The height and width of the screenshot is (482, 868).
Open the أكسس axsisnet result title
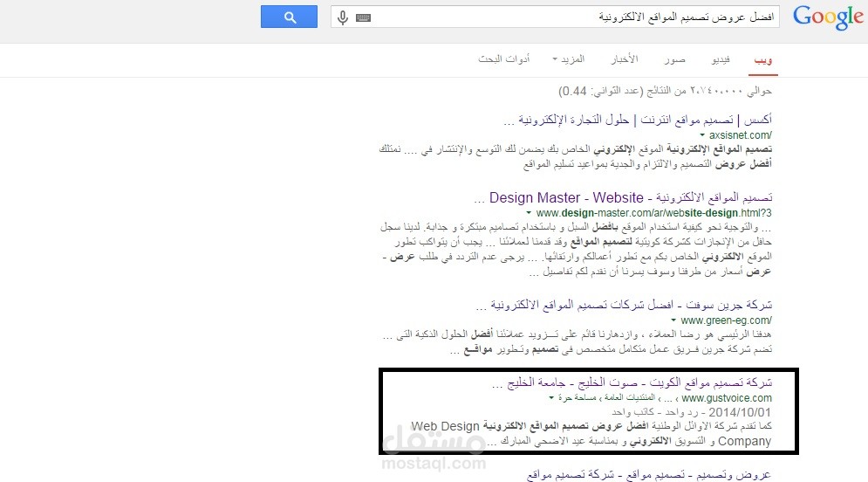(638, 120)
